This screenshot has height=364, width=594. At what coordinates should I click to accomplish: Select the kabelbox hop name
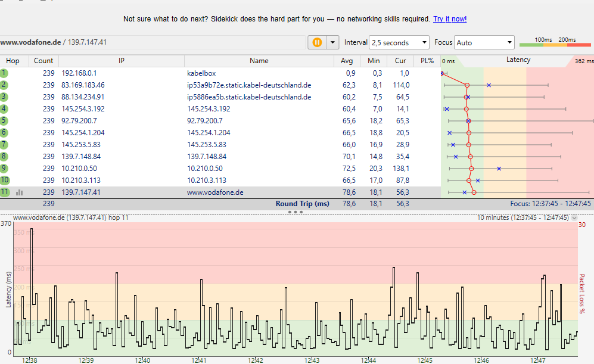click(x=201, y=73)
